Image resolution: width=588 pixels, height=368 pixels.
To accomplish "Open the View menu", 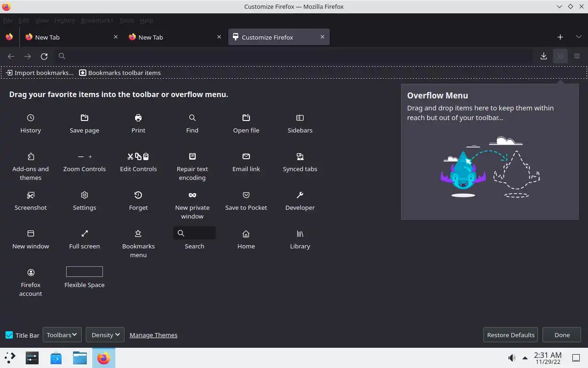I will tap(42, 20).
